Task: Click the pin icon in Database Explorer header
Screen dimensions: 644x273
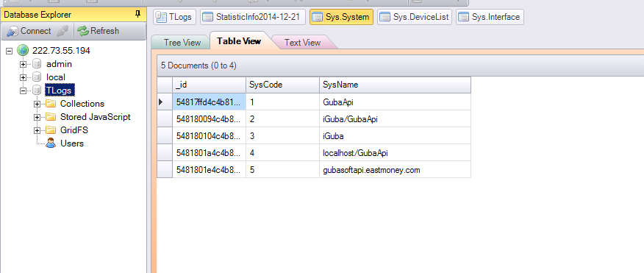Action: 137,15
